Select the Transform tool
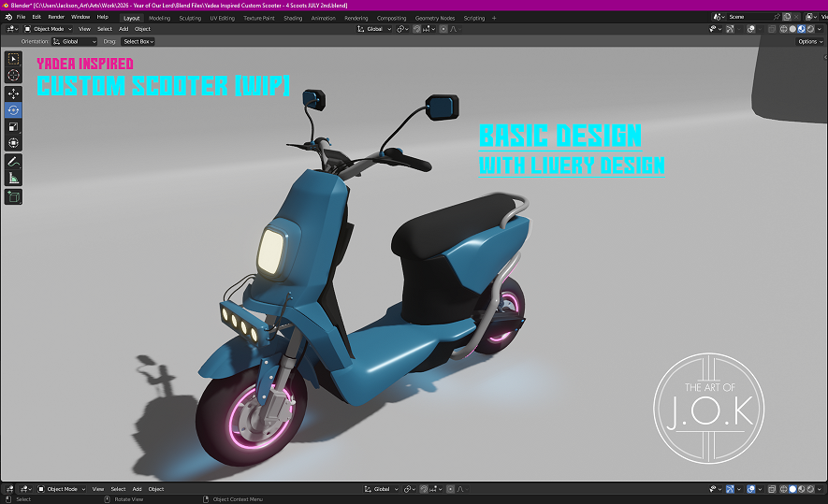Image resolution: width=828 pixels, height=504 pixels. click(x=14, y=143)
